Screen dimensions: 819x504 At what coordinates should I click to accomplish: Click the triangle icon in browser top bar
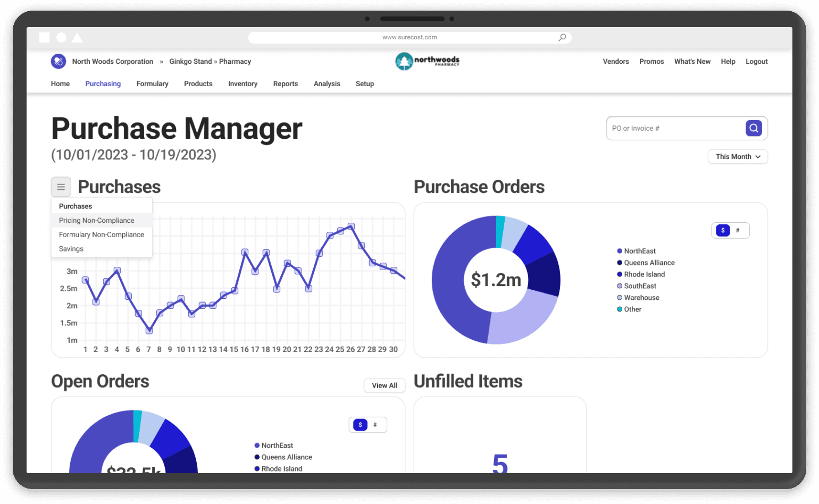point(77,37)
